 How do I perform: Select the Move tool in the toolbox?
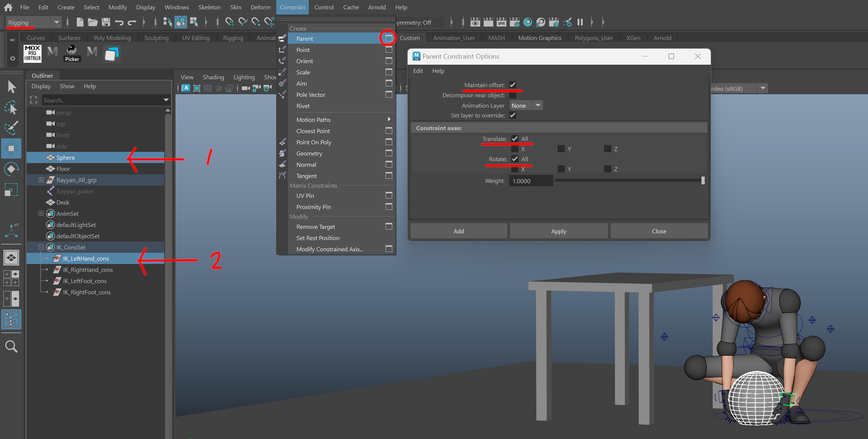coord(11,148)
